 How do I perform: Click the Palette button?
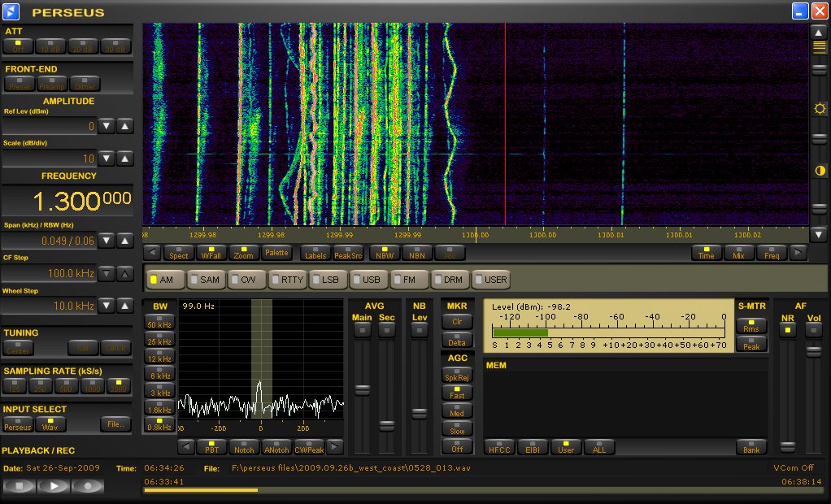point(276,253)
